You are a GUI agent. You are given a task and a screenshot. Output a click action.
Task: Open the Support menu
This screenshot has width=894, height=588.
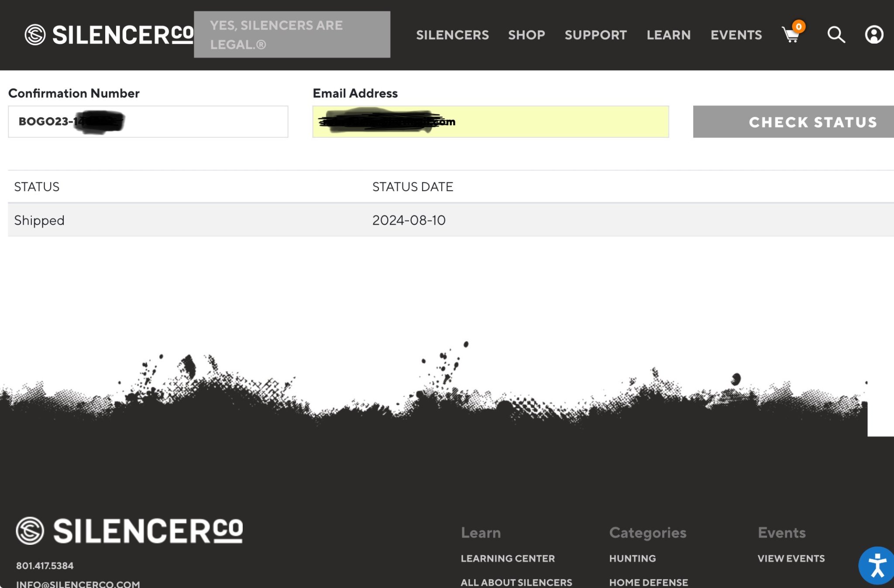[595, 35]
